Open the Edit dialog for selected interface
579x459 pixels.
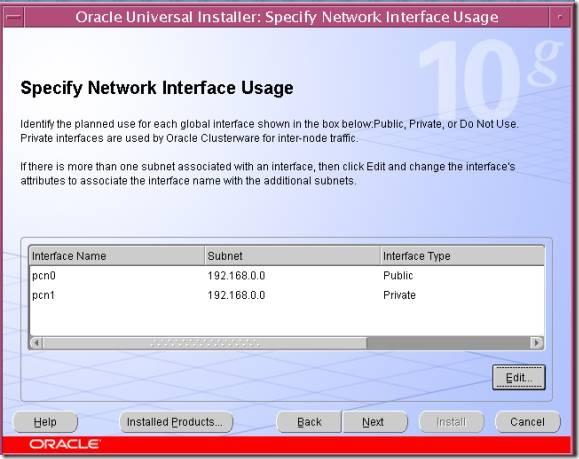coord(518,377)
